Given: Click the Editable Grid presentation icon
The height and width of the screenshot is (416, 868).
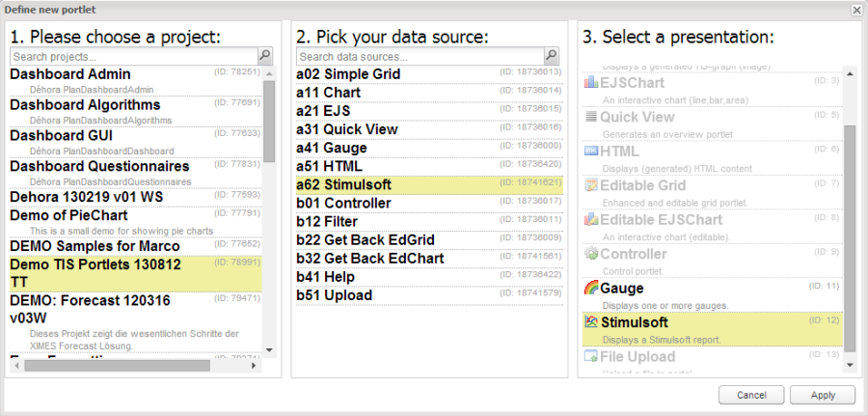Looking at the screenshot, I should [591, 185].
